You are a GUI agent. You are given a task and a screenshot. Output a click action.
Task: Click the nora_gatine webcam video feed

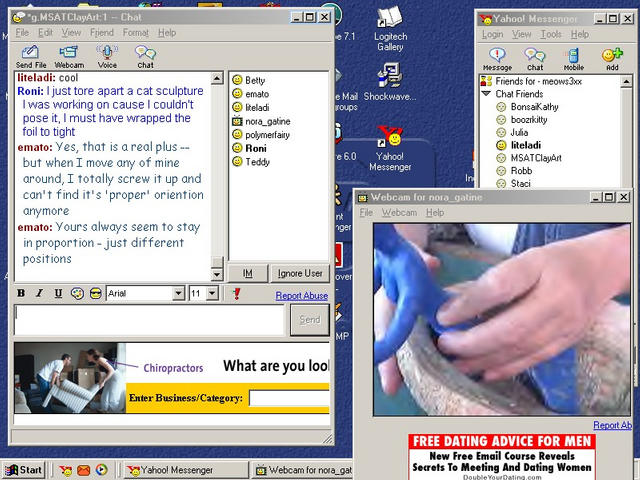pyautogui.click(x=502, y=320)
